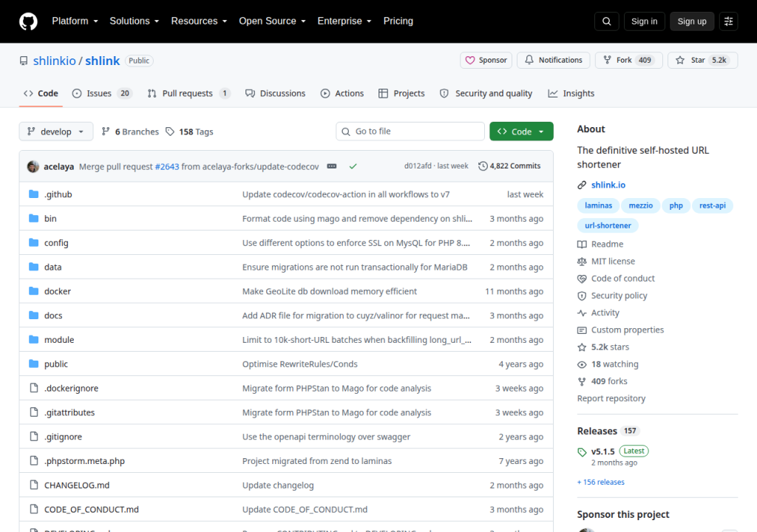
Task: Open the develop branch selector
Action: 56,132
